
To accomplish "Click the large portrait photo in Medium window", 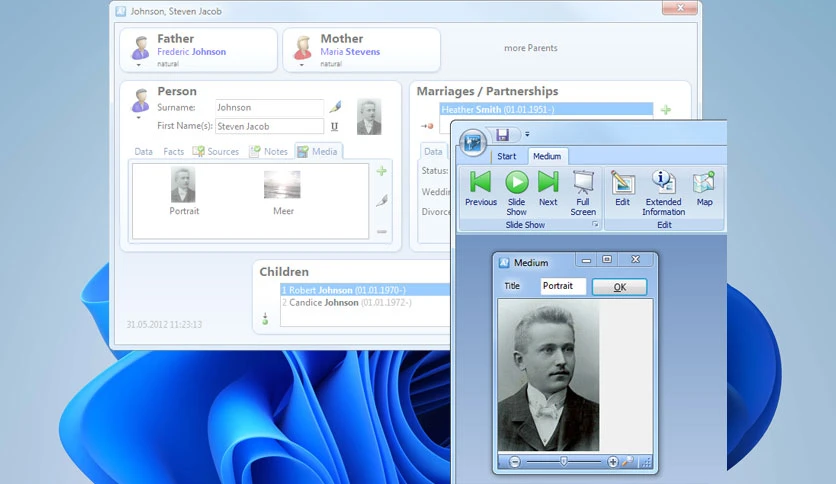I will (548, 375).
